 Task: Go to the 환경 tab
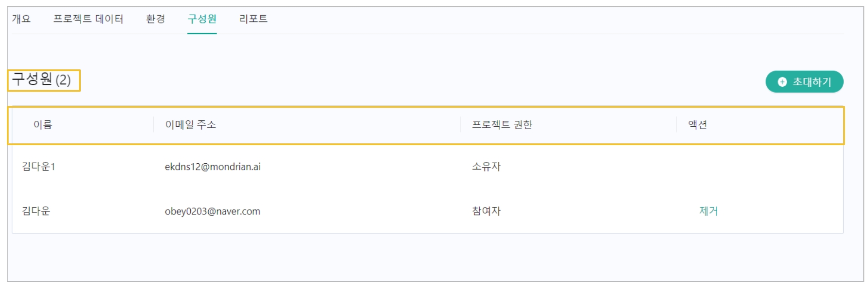155,19
